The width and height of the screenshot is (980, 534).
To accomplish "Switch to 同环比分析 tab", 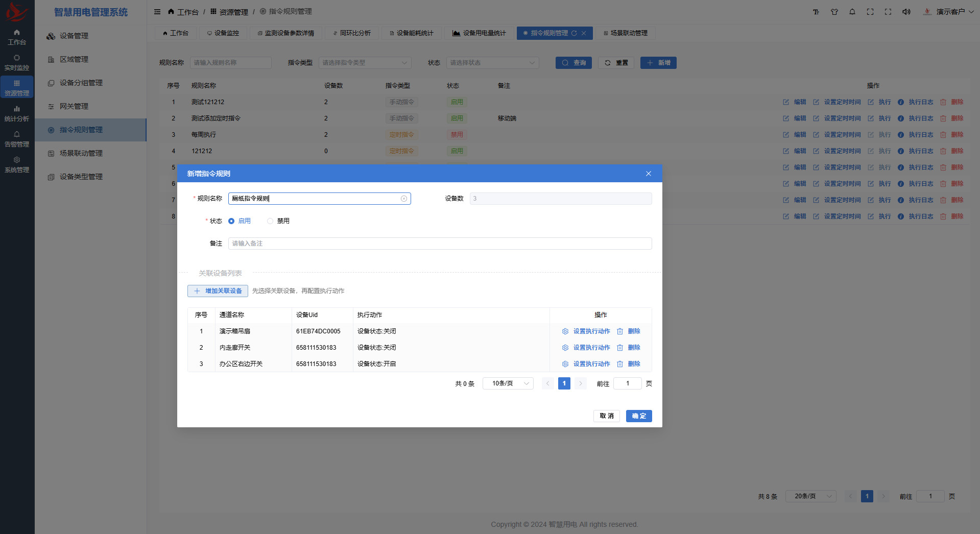I will pyautogui.click(x=352, y=33).
